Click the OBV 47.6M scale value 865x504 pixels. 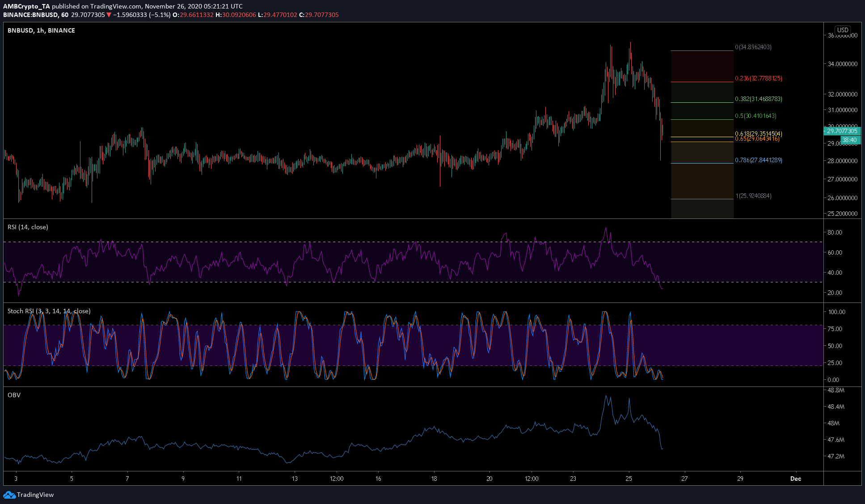[836, 440]
